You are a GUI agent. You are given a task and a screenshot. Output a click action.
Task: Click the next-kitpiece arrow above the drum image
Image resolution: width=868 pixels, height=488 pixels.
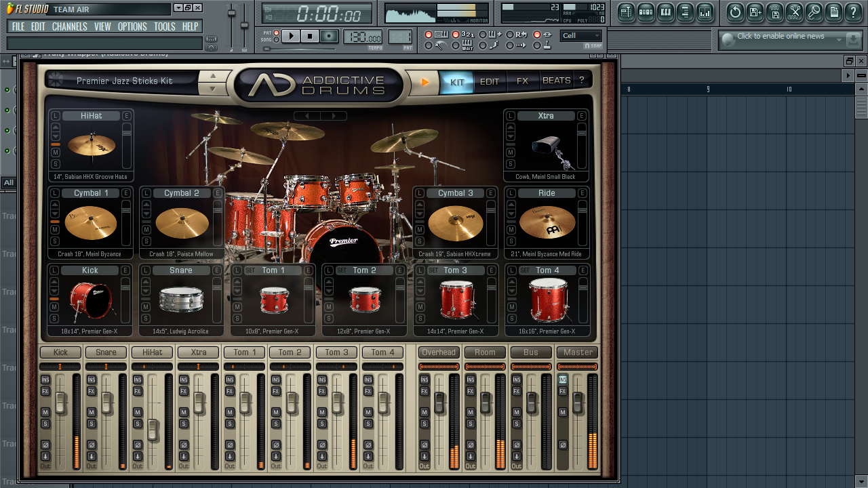click(x=332, y=115)
